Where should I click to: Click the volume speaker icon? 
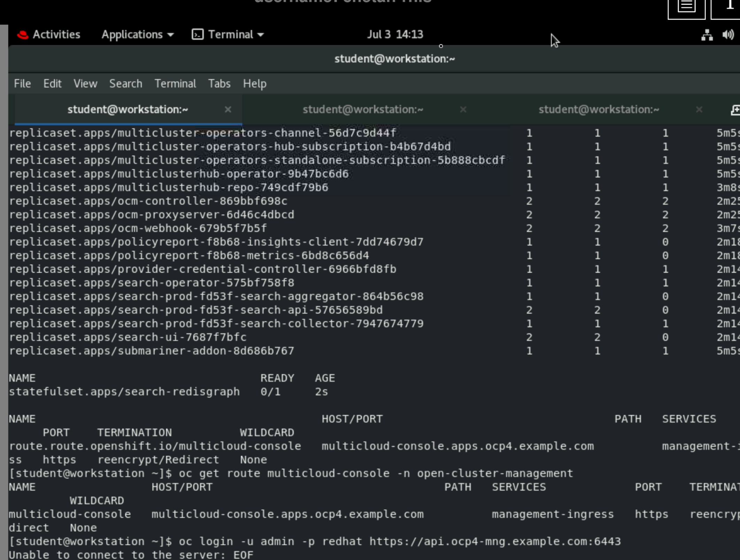[728, 35]
